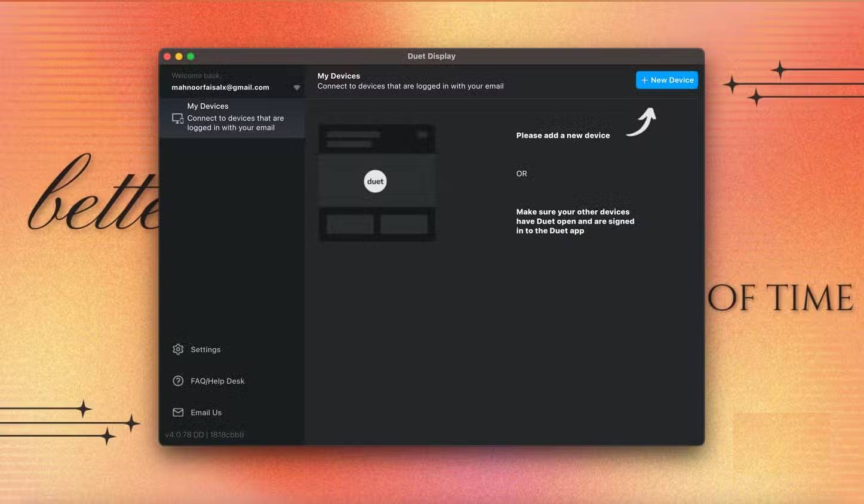Expand the account dropdown arrow
The width and height of the screenshot is (864, 504).
(297, 88)
